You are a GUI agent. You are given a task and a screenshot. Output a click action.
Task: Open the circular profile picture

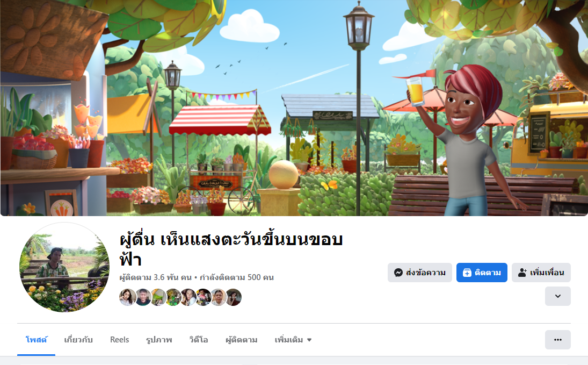coord(64,267)
